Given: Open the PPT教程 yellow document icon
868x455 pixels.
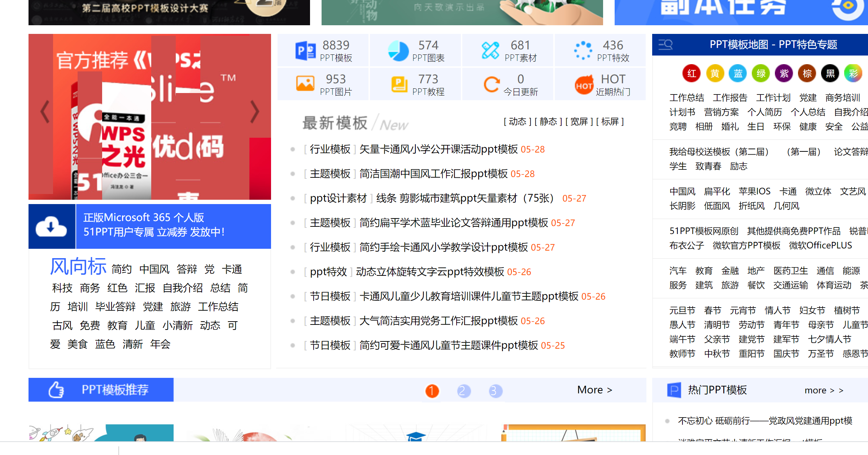Looking at the screenshot, I should click(398, 84).
